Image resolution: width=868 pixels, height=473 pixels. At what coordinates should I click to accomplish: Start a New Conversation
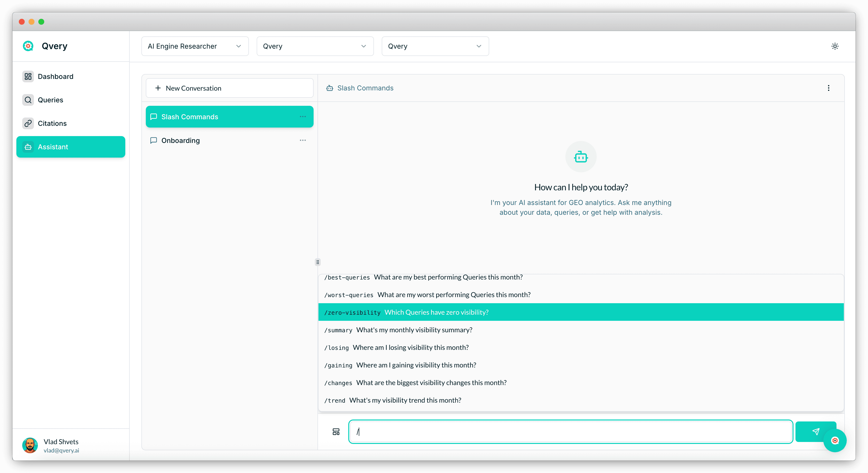pos(230,88)
